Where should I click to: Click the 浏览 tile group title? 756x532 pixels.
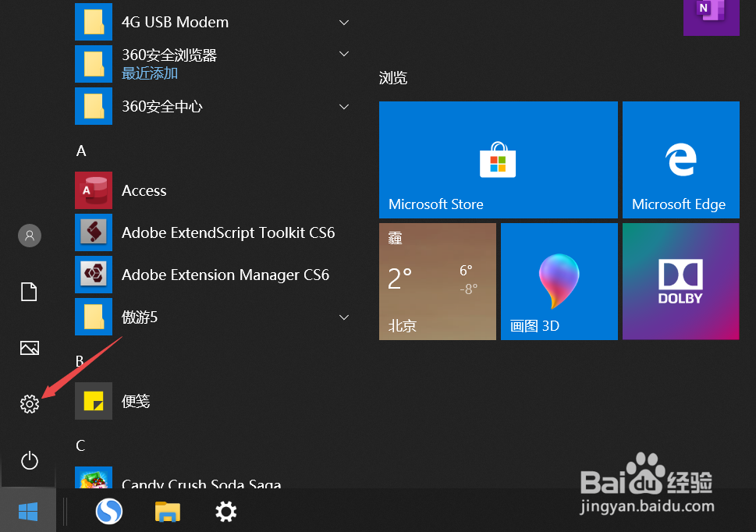[393, 77]
